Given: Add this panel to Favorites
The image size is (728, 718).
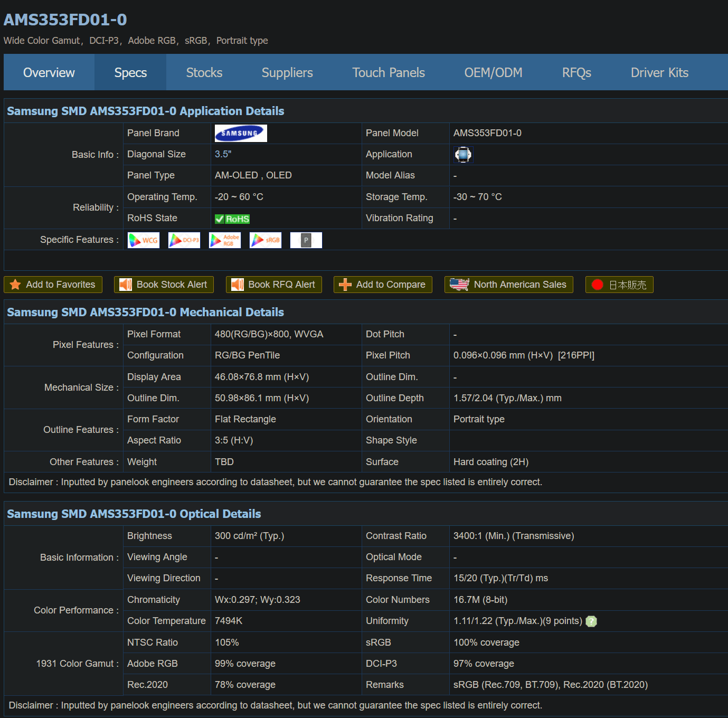Looking at the screenshot, I should coord(53,285).
